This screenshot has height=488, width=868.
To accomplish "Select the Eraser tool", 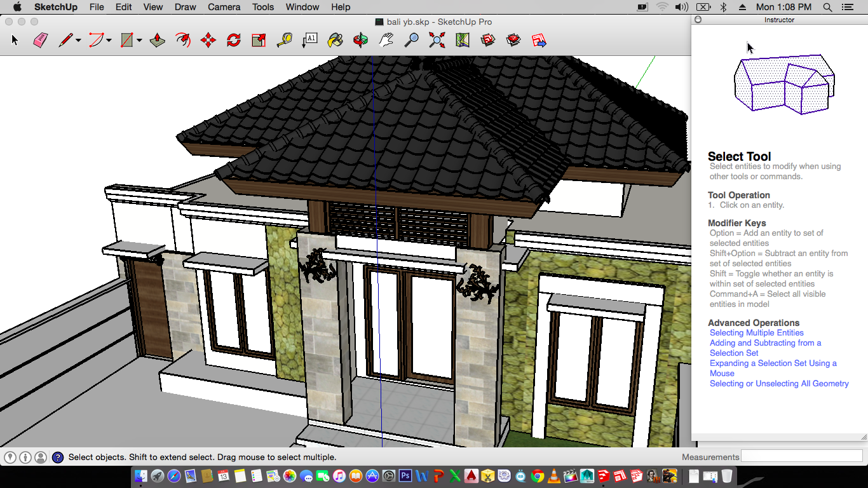I will tap(41, 41).
